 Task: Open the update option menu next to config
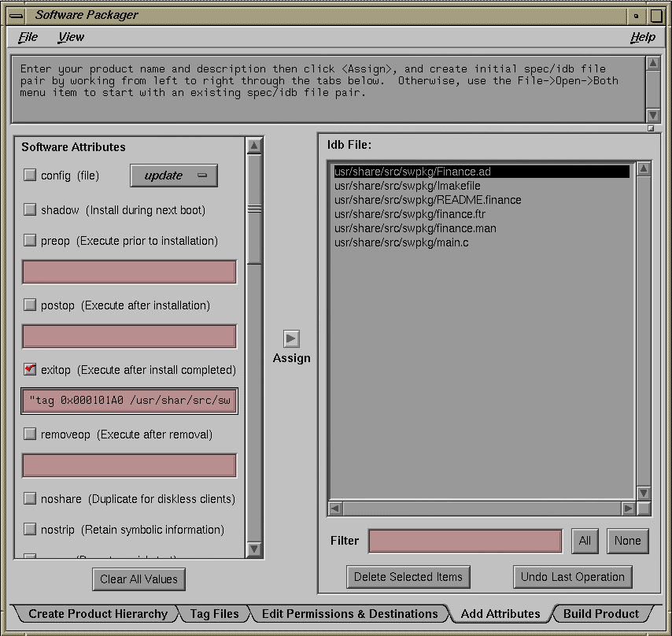click(173, 175)
